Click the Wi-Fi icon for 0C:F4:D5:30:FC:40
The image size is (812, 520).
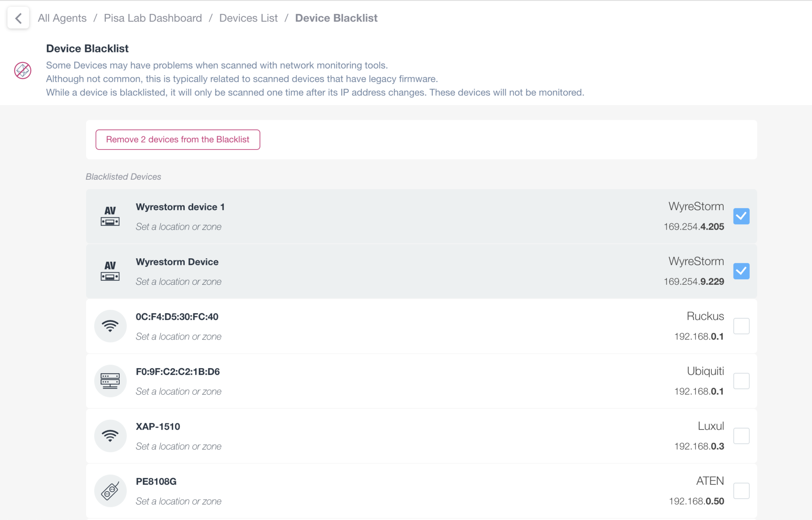coord(110,326)
